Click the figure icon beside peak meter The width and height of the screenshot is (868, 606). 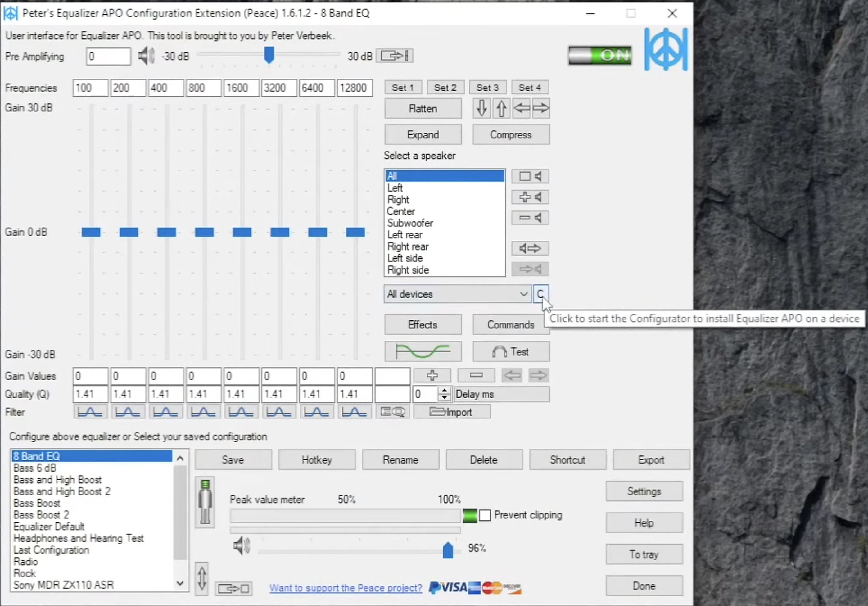(205, 502)
